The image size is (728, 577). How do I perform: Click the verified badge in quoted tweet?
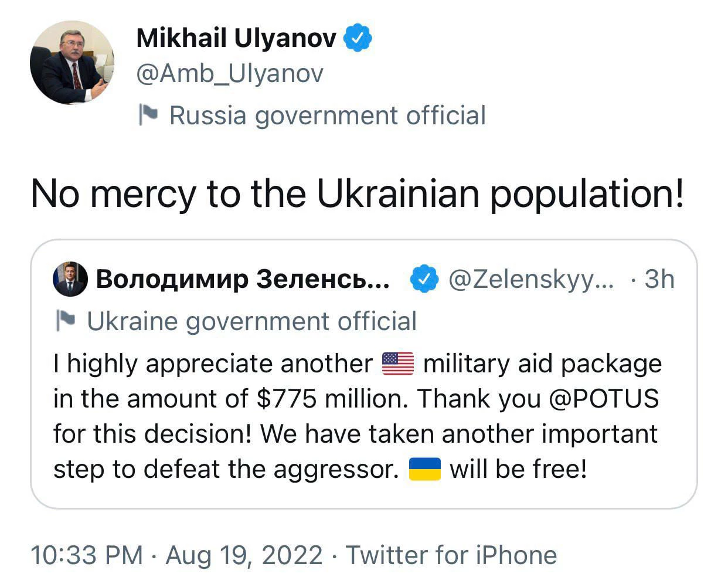[424, 279]
